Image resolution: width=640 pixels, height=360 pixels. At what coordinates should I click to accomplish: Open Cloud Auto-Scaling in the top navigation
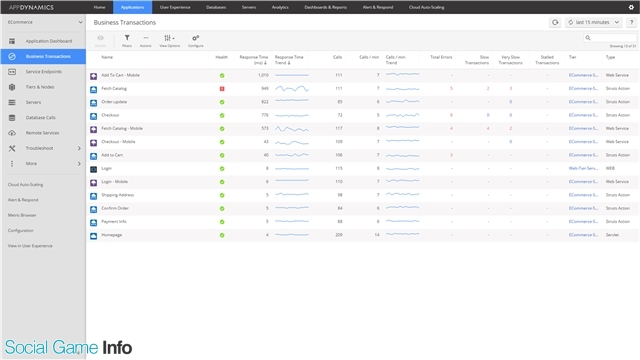427,7
